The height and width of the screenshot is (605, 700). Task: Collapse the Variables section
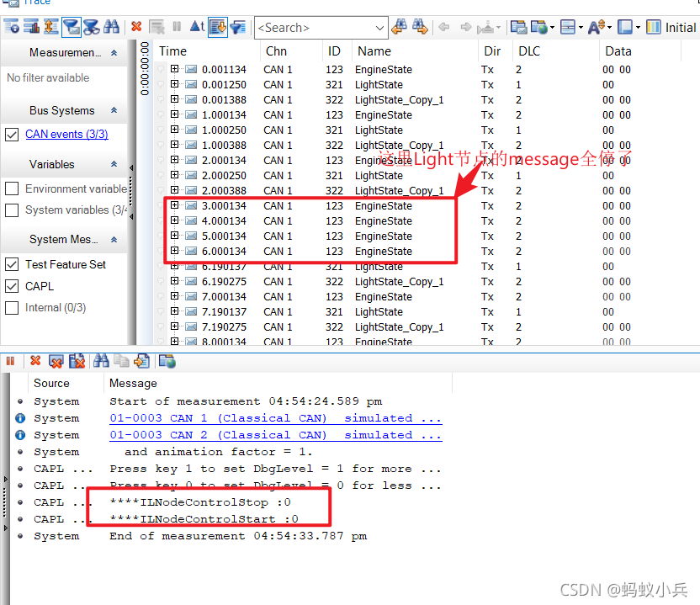114,164
